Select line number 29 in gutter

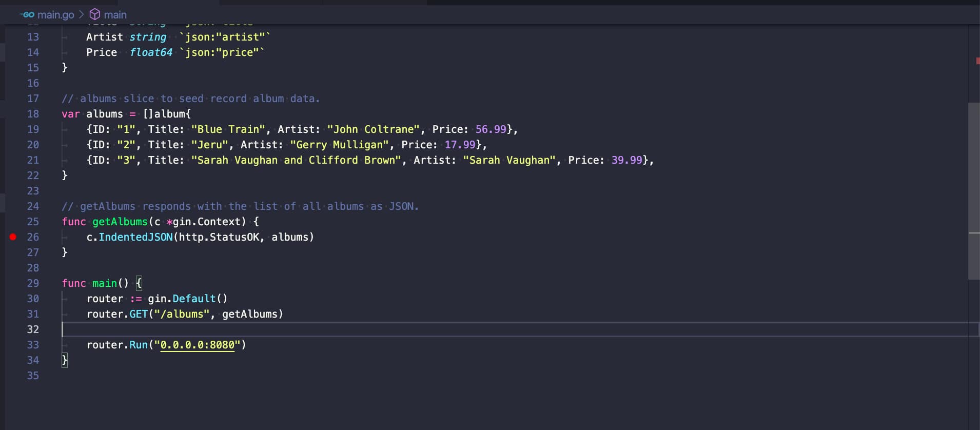(x=33, y=283)
